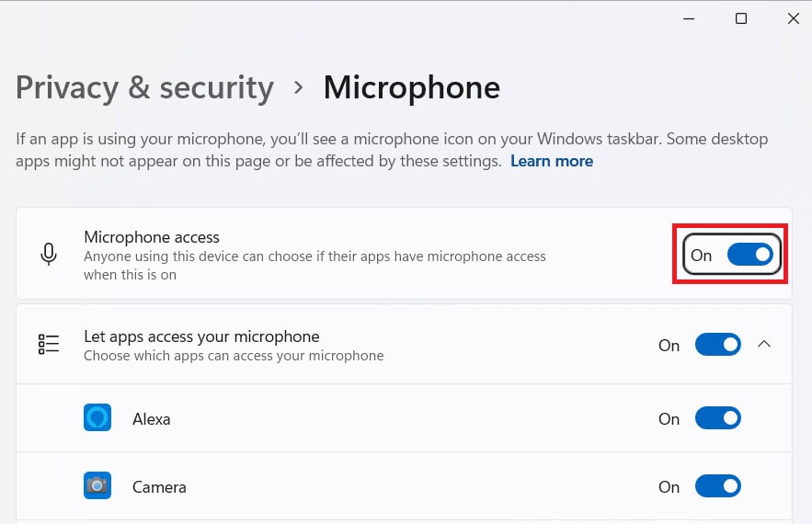This screenshot has width=812, height=524.
Task: Click the Alexa app icon
Action: tap(97, 418)
